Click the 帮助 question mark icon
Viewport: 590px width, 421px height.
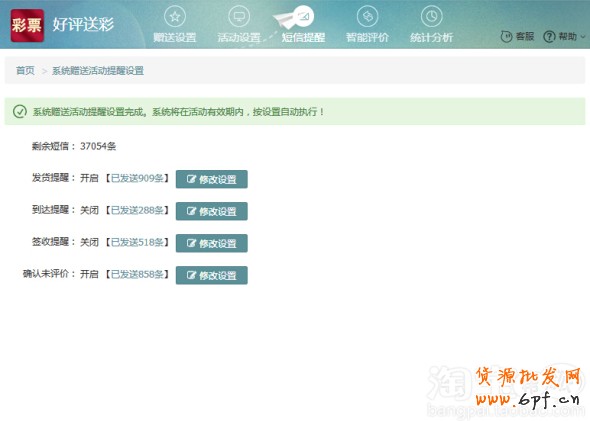[x=549, y=36]
